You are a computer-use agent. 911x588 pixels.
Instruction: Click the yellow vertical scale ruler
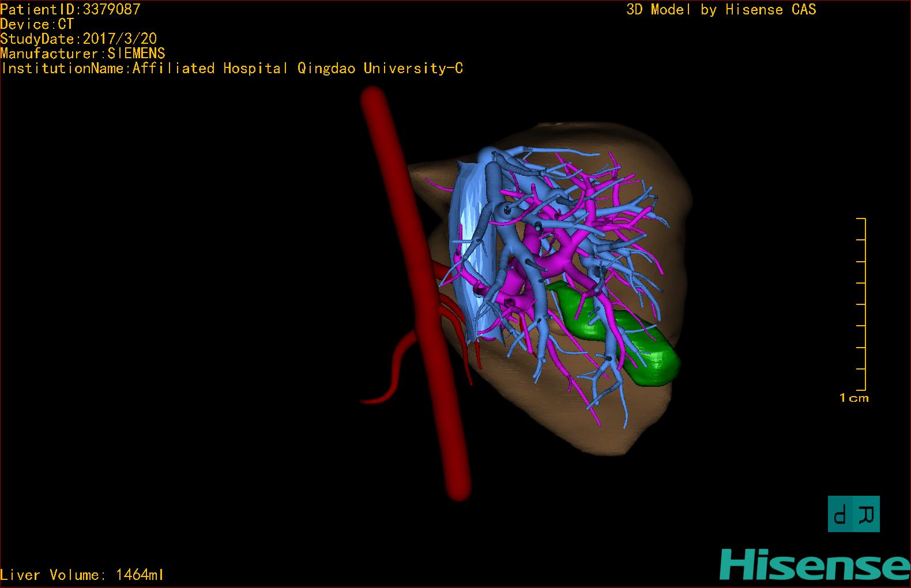pyautogui.click(x=862, y=304)
